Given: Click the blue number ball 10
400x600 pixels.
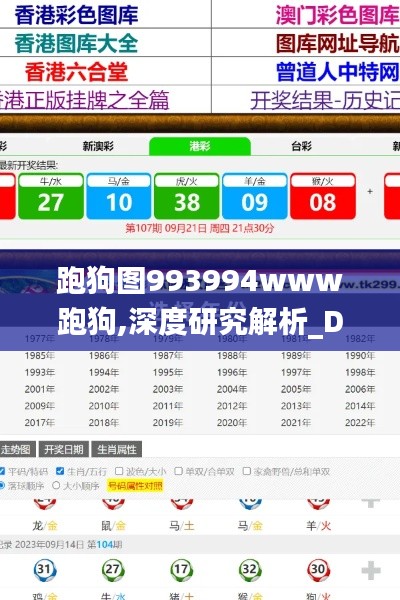Looking at the screenshot, I should click(x=119, y=196).
